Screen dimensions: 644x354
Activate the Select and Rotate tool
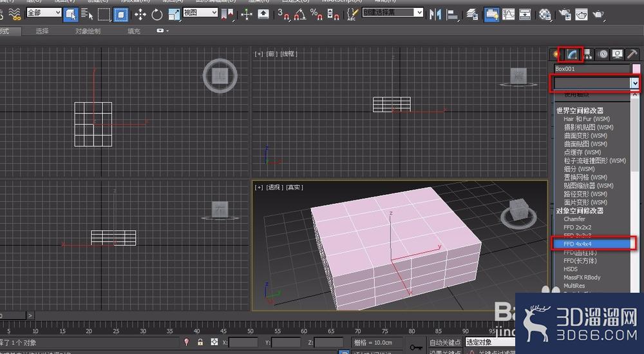point(157,15)
